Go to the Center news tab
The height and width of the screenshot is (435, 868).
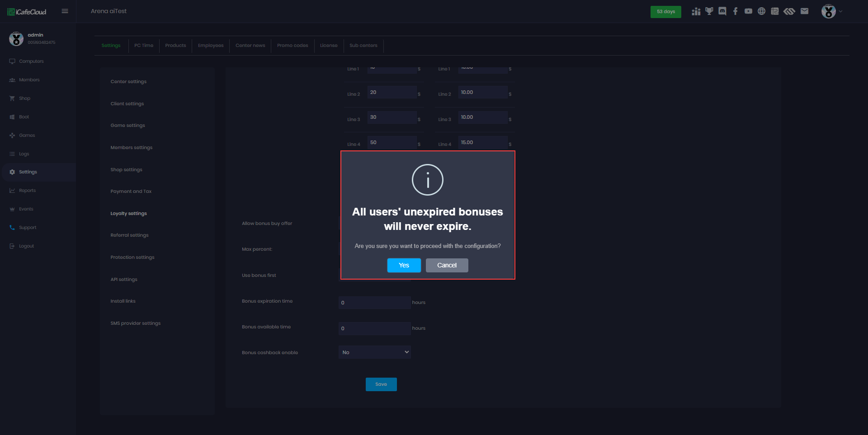(250, 46)
